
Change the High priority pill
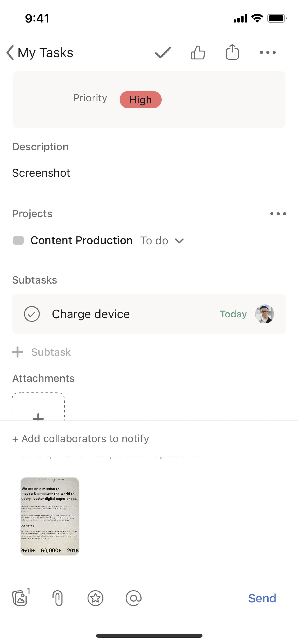tap(140, 100)
